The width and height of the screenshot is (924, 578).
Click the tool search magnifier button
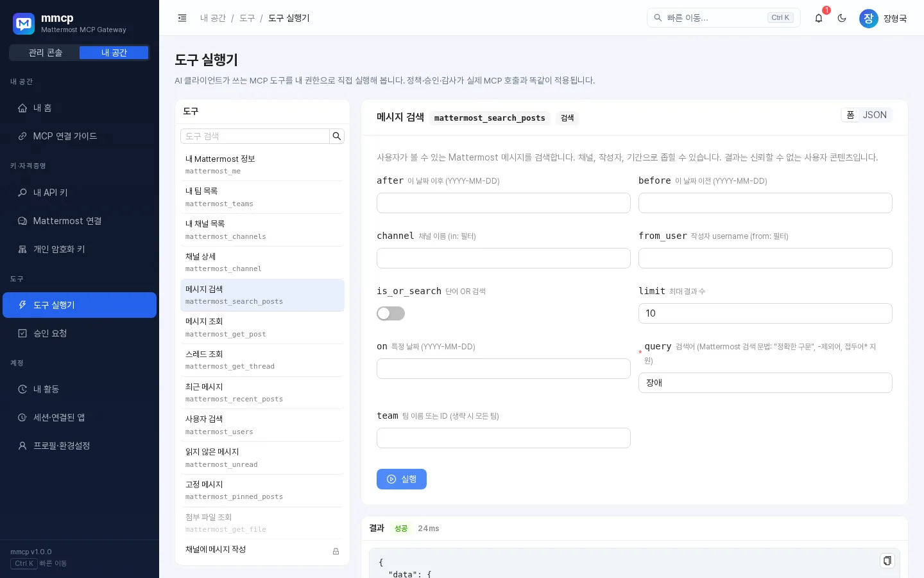337,136
